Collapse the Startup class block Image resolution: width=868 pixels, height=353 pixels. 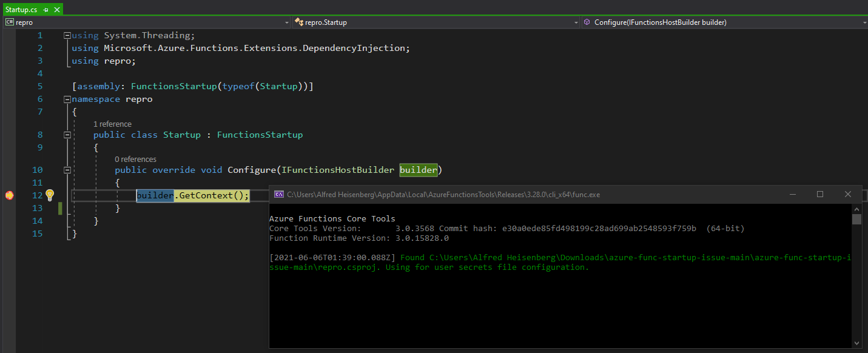point(67,135)
